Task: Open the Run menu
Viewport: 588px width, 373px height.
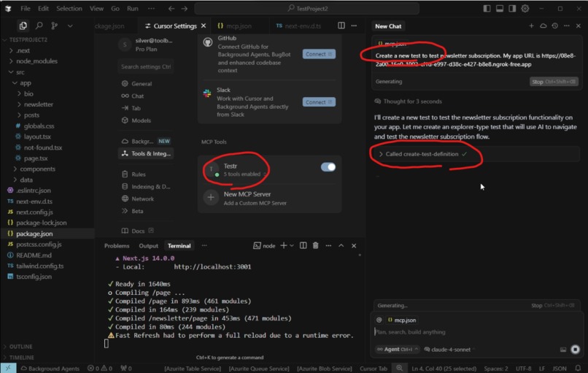Action: [132, 8]
